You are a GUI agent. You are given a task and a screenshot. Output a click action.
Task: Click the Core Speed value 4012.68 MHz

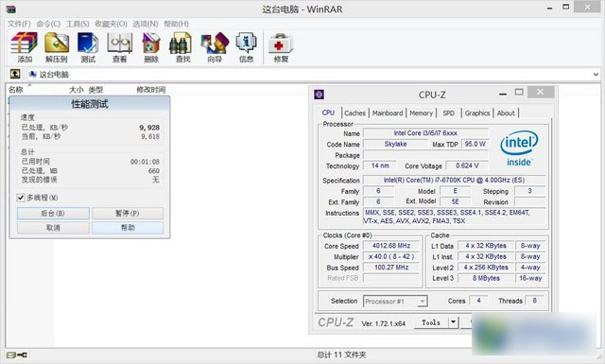click(x=391, y=246)
